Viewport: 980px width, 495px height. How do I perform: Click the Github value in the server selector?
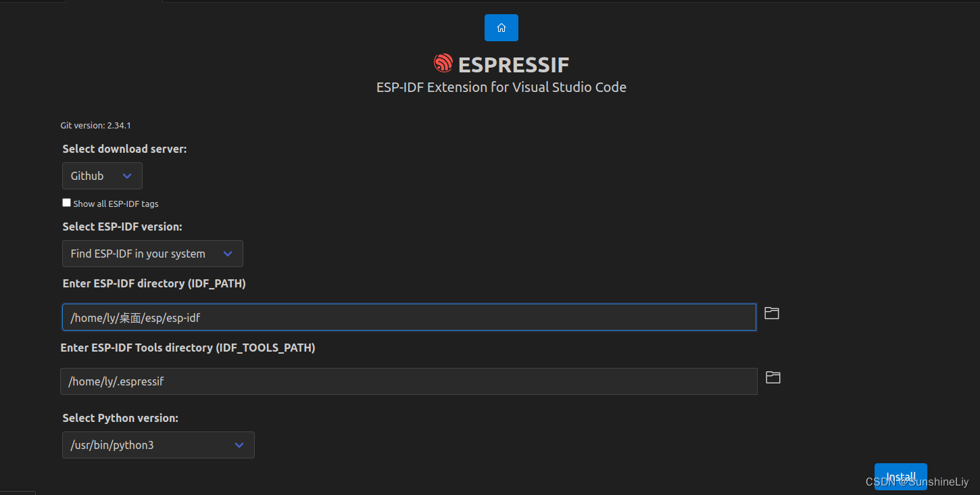[87, 176]
